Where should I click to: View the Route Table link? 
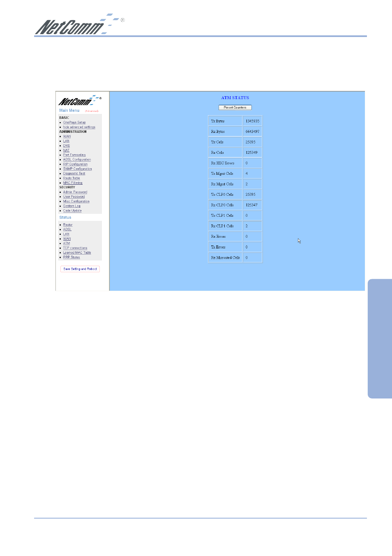(x=71, y=178)
